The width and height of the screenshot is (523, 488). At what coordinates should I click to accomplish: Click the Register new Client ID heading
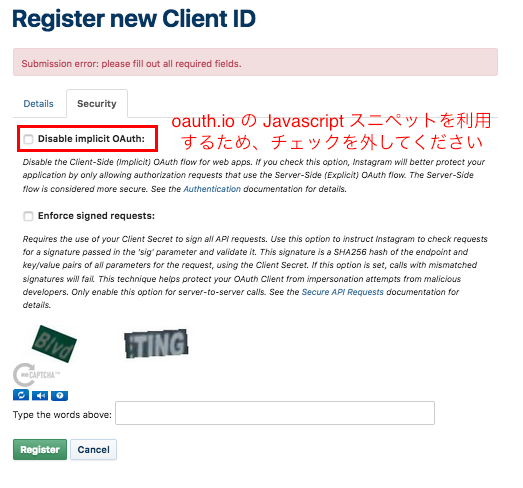click(134, 18)
